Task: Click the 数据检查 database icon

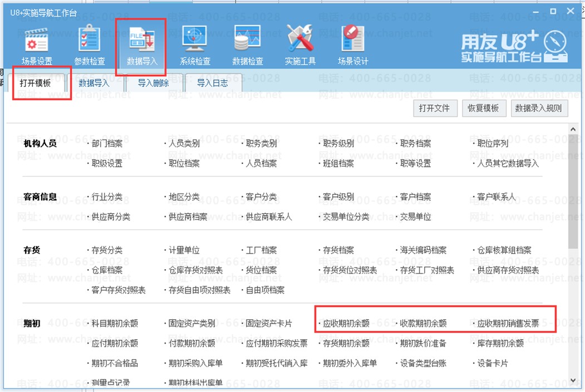Action: [247, 39]
